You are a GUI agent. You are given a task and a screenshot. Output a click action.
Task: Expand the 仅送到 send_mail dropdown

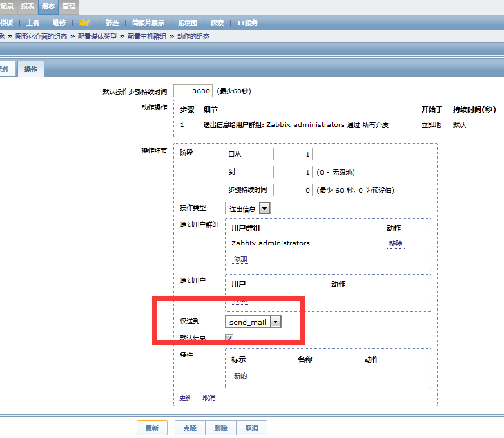(x=253, y=322)
